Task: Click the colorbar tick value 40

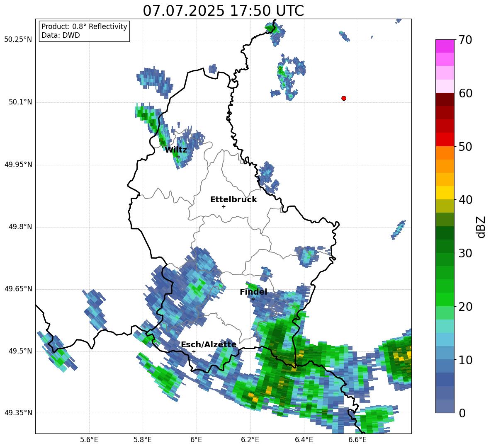Action: point(465,200)
